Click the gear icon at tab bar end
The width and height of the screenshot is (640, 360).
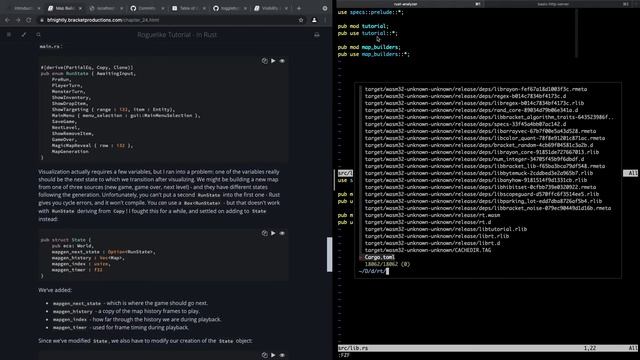coord(325,8)
